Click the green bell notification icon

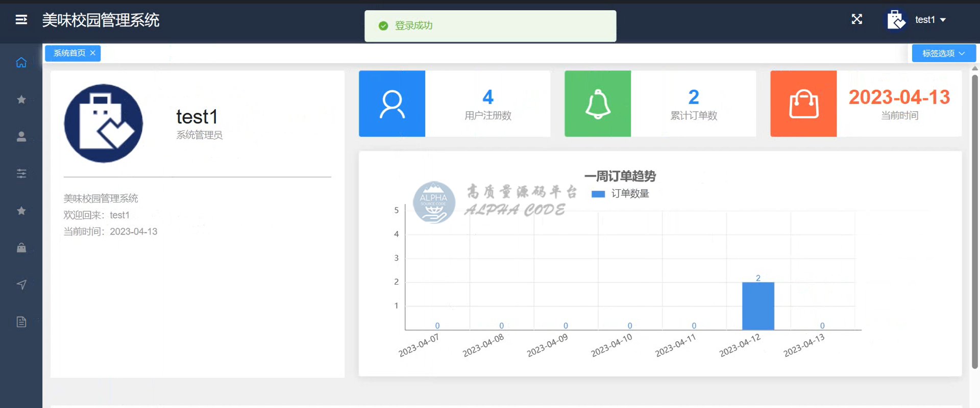click(598, 104)
